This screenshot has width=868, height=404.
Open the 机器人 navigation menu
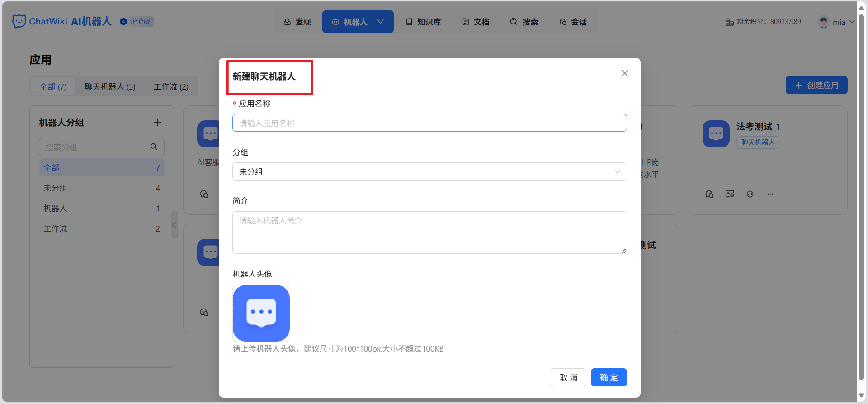(x=358, y=22)
